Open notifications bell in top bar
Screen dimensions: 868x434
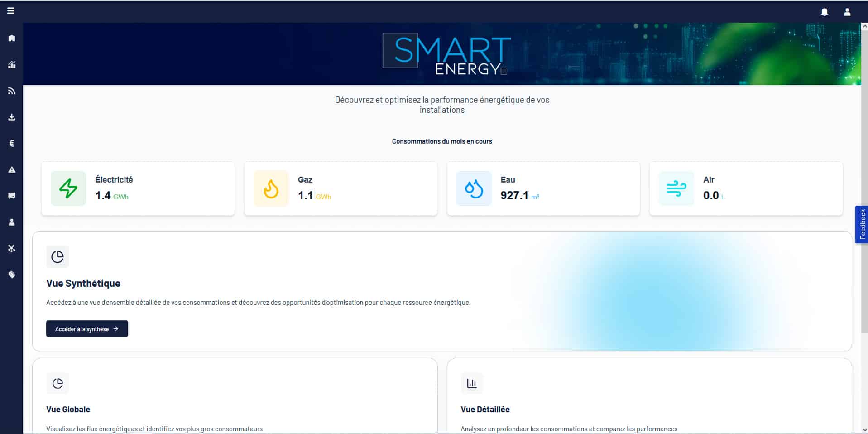tap(825, 12)
